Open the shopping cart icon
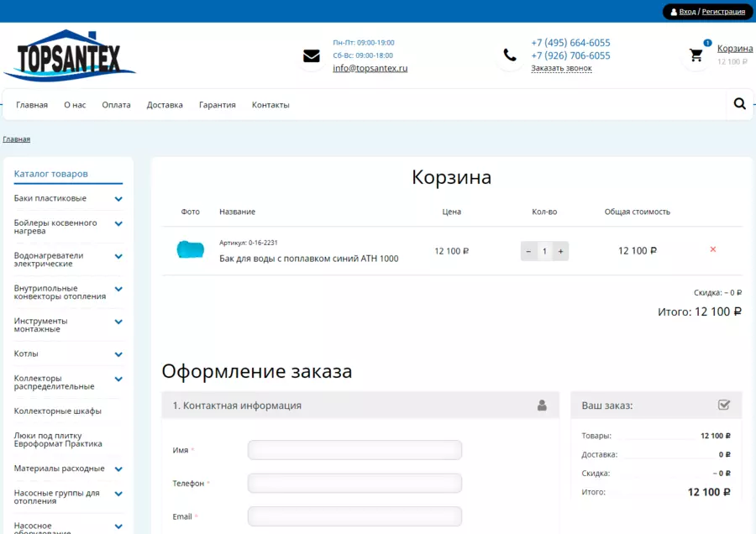 (x=696, y=55)
